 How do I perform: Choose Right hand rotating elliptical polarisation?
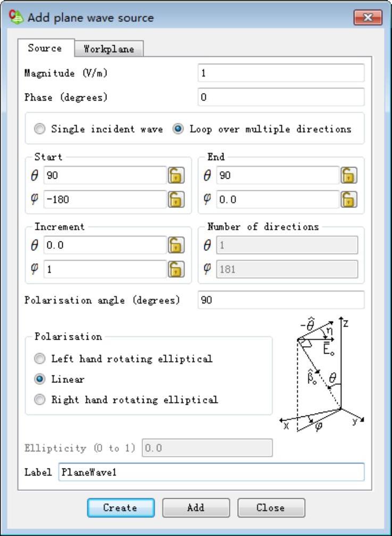click(40, 399)
